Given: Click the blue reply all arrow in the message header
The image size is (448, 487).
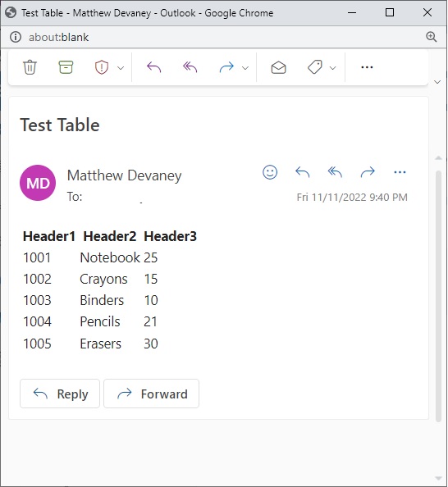Looking at the screenshot, I should 335,171.
